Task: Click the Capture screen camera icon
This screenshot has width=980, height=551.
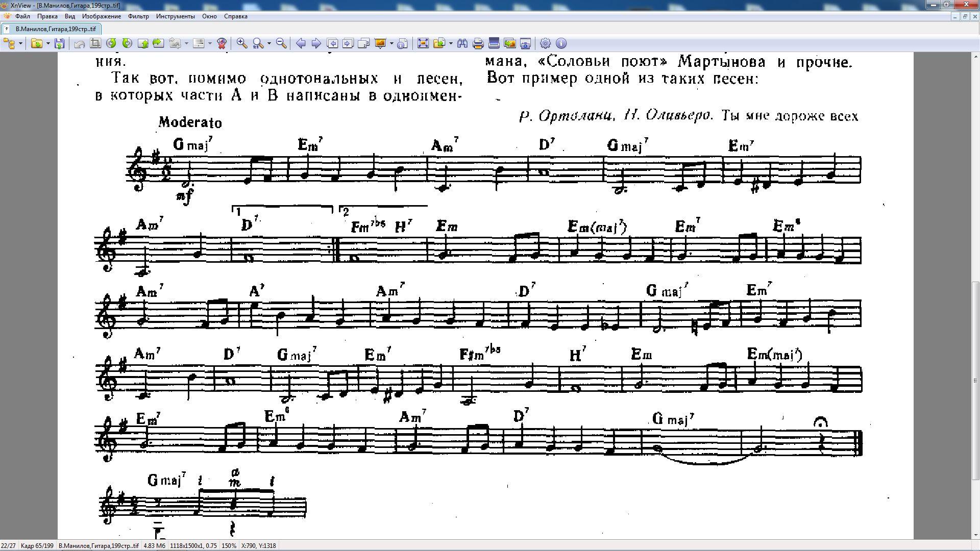Action: pyautogui.click(x=525, y=43)
